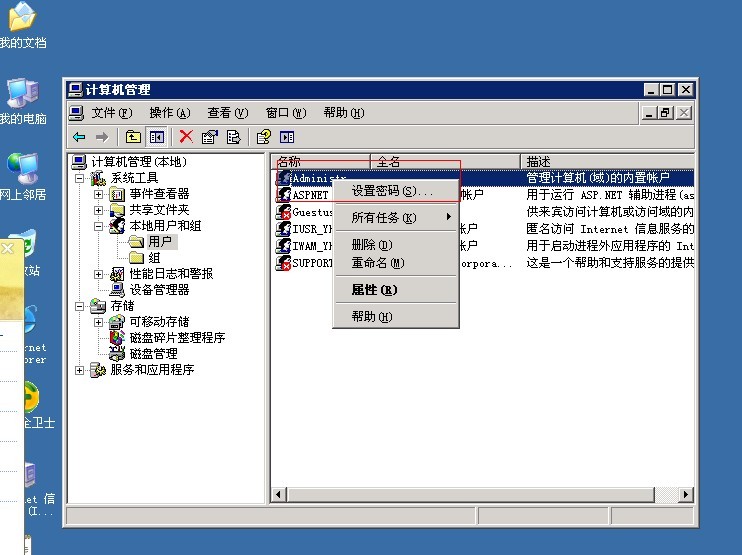Sort by the 名称 column header
The width and height of the screenshot is (742, 555).
(320, 161)
